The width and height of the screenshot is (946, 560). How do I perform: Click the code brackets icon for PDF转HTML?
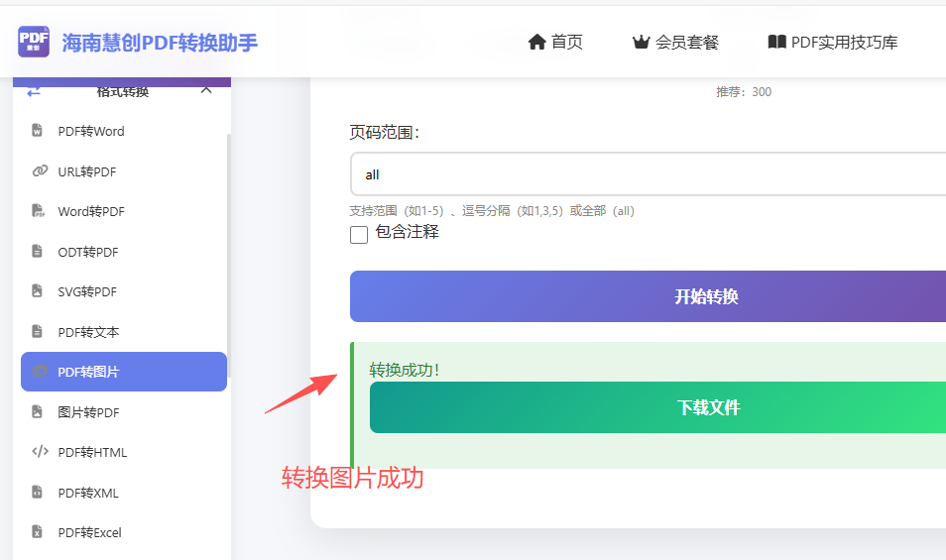pos(40,452)
